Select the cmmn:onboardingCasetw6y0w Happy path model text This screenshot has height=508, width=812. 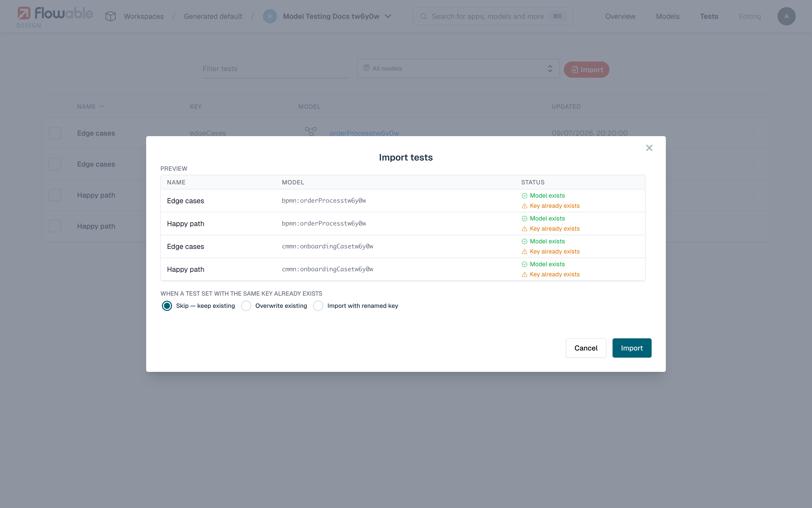(x=327, y=269)
